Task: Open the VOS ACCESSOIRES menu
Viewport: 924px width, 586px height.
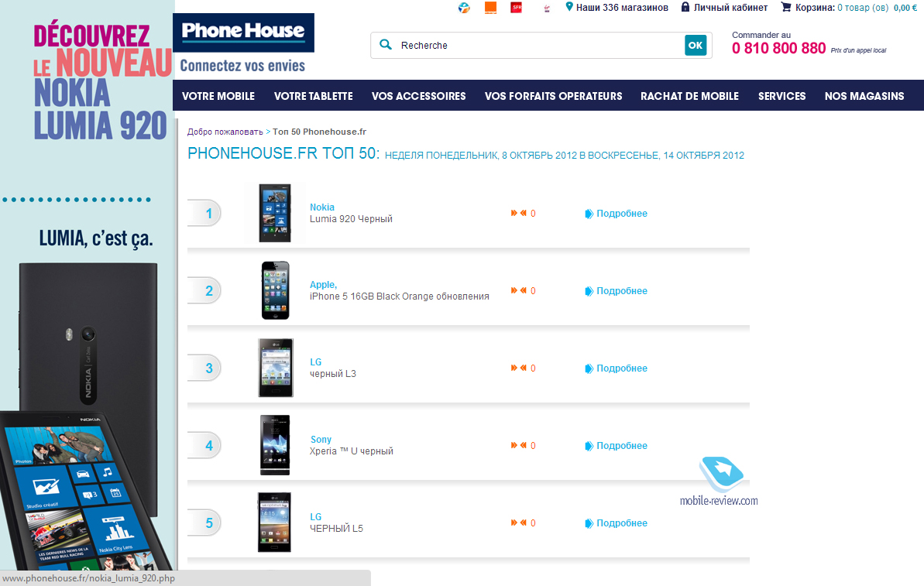Action: click(418, 96)
